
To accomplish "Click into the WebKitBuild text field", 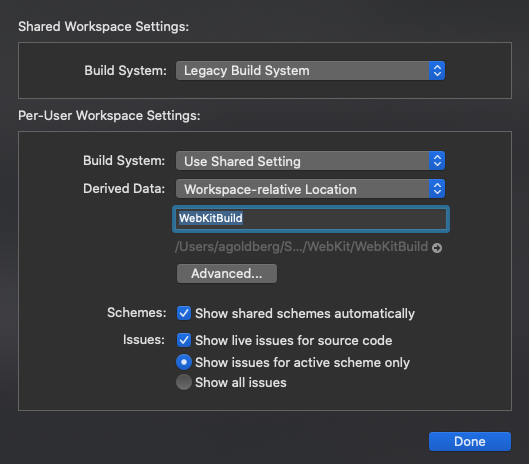I will (x=311, y=219).
